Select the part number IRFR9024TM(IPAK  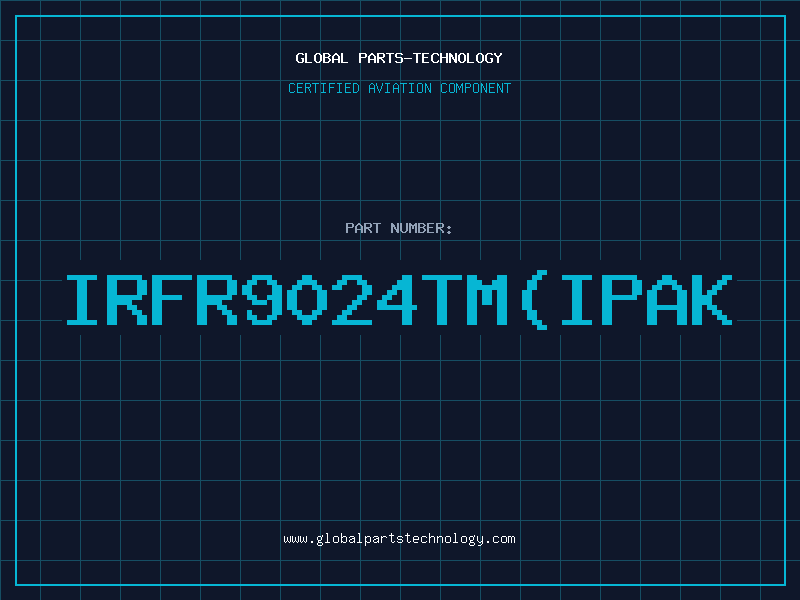point(399,300)
